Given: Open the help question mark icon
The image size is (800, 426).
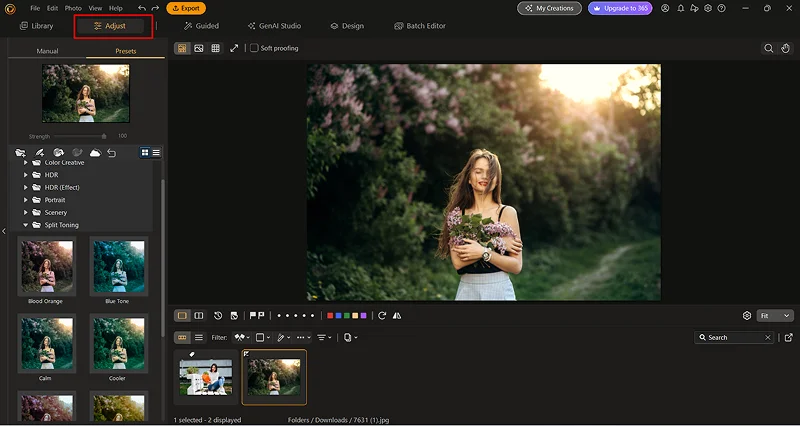Looking at the screenshot, I should click(x=721, y=8).
